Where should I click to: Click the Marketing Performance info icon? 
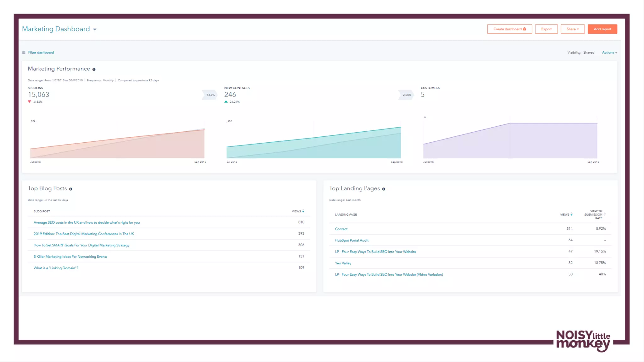(94, 69)
